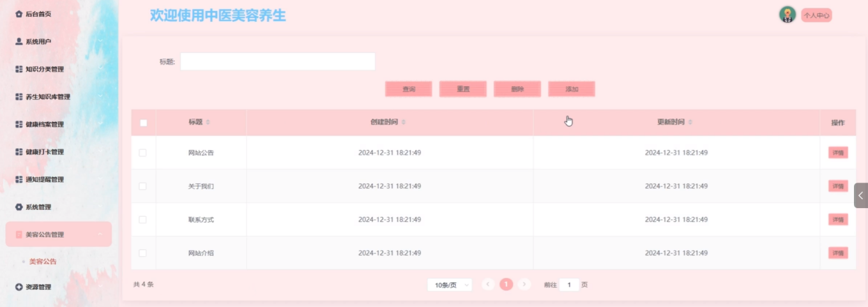Expand 健康档案管理 menu
The width and height of the screenshot is (868, 307).
click(x=59, y=124)
